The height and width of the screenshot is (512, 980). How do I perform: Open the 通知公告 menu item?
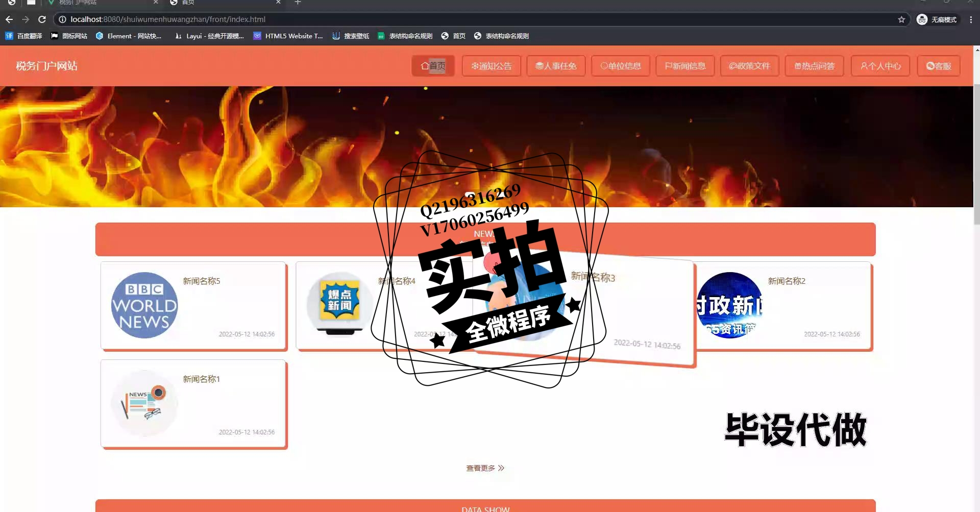[x=491, y=66]
